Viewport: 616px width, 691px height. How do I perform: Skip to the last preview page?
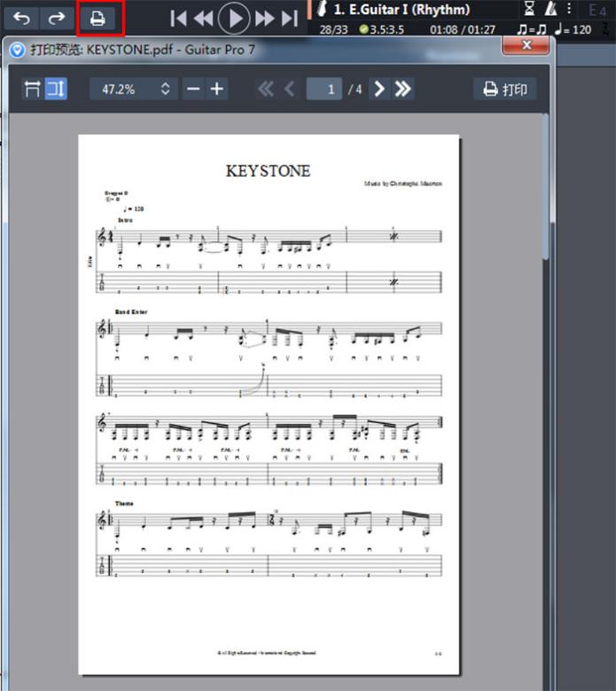(403, 89)
